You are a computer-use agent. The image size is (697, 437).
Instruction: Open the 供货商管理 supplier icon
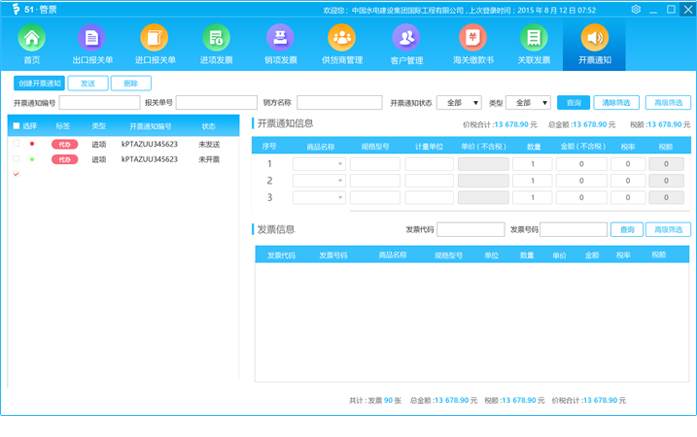point(342,44)
